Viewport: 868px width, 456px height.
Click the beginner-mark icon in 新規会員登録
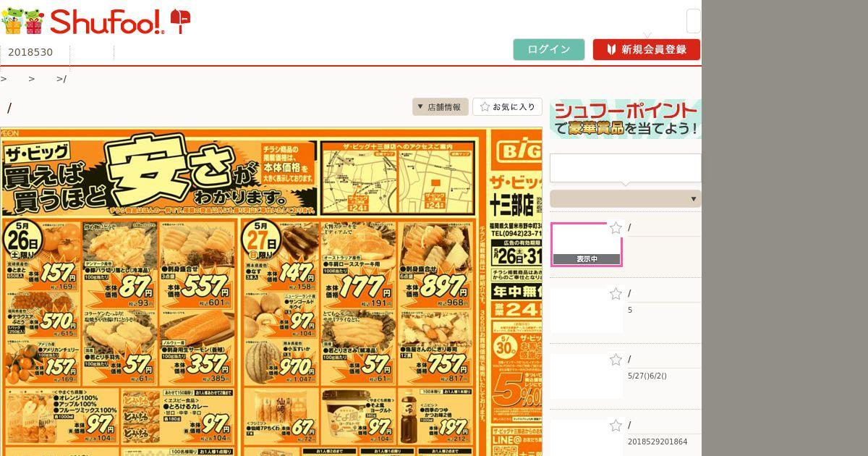pos(611,49)
